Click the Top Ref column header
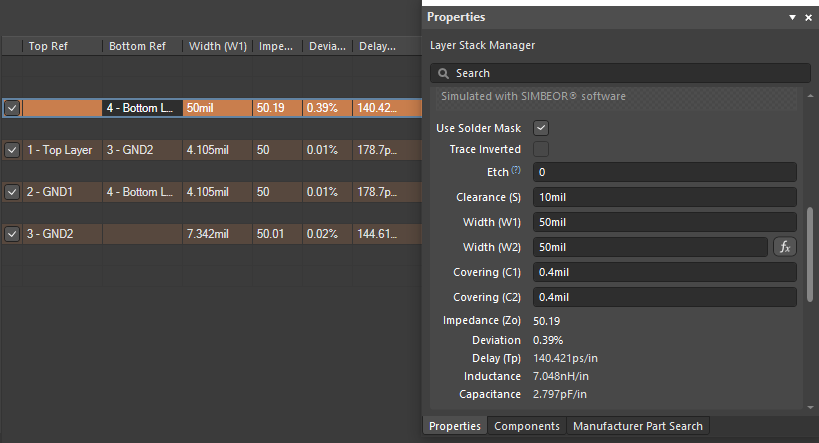 (x=62, y=46)
